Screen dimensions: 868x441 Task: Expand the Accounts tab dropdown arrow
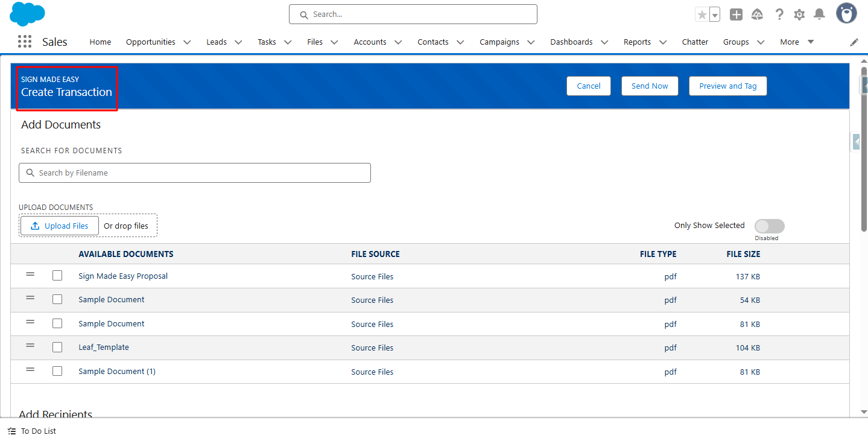click(x=398, y=42)
